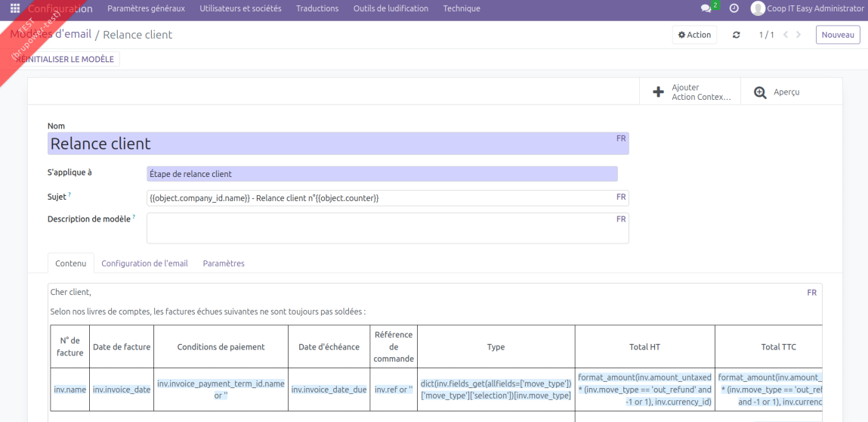Click Réinitialiser le modèle button
Image resolution: width=868 pixels, height=422 pixels.
click(65, 59)
